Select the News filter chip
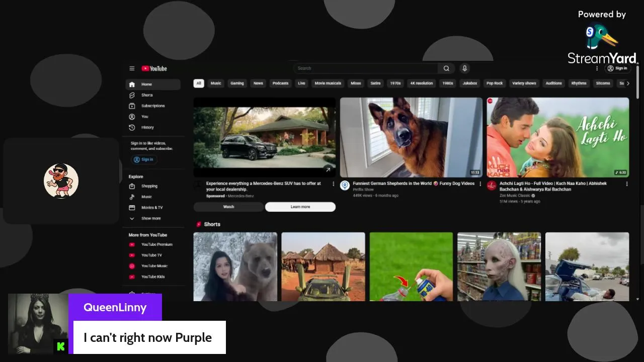Viewport: 644px width, 362px height. 258,83
